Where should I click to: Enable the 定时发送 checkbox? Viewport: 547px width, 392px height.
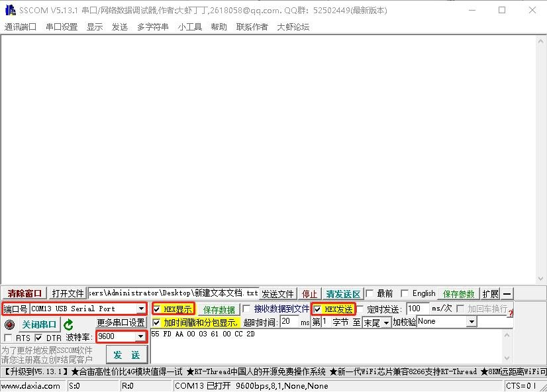point(360,309)
